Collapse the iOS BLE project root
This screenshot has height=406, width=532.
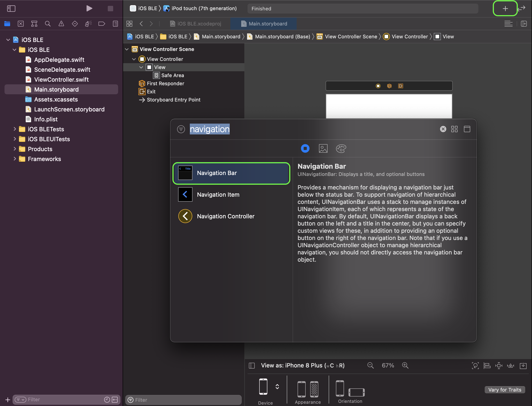8,40
